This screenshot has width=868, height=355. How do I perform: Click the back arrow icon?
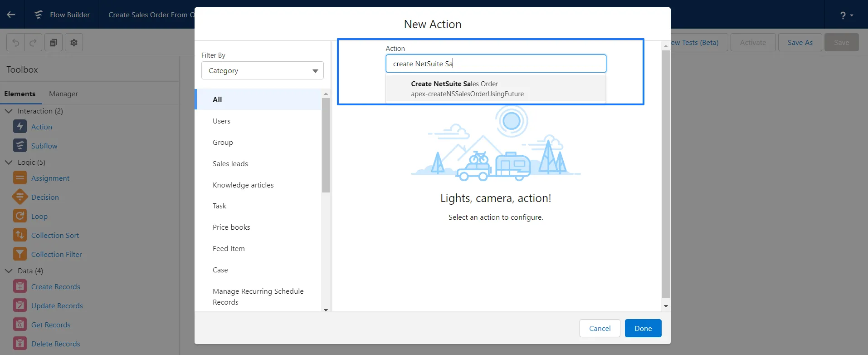pos(11,15)
